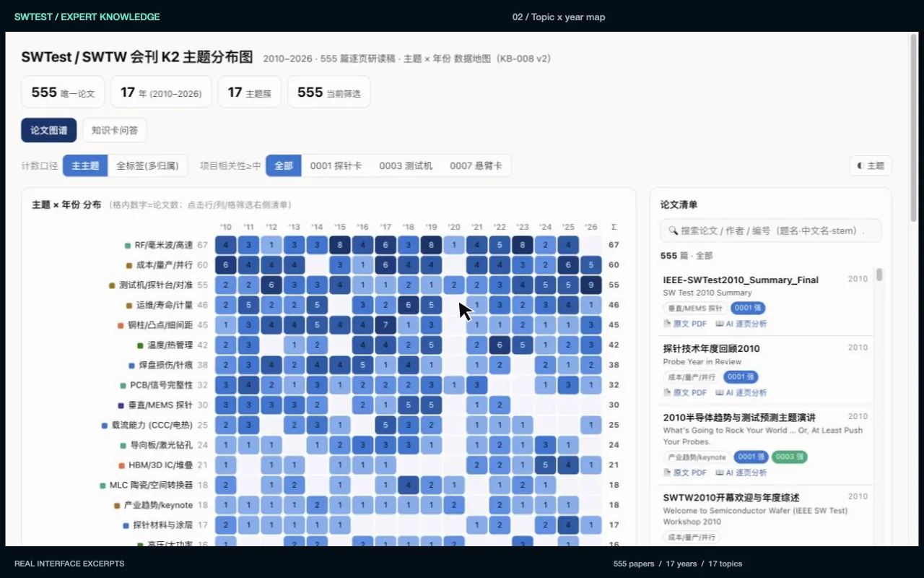Click the color swatch beside 焊盘损伤/针痕
This screenshot has width=924, height=578.
click(x=132, y=366)
